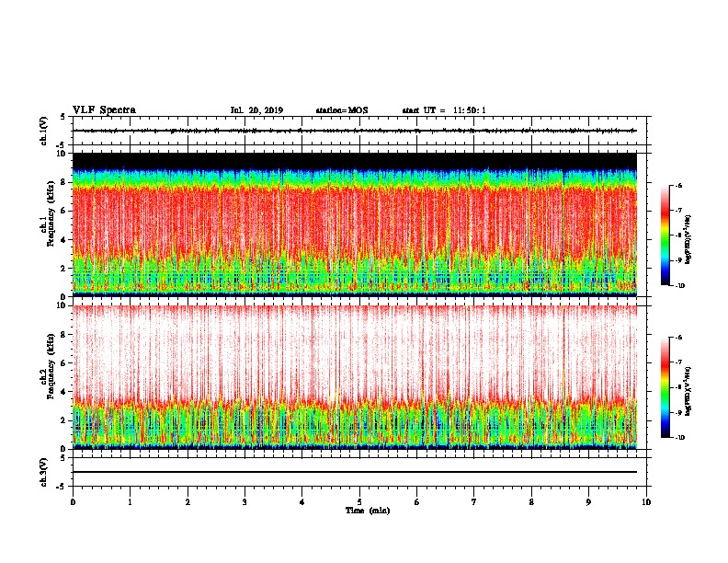Click the time axis tick label "7"
The height and width of the screenshot is (563, 728).
click(x=474, y=502)
